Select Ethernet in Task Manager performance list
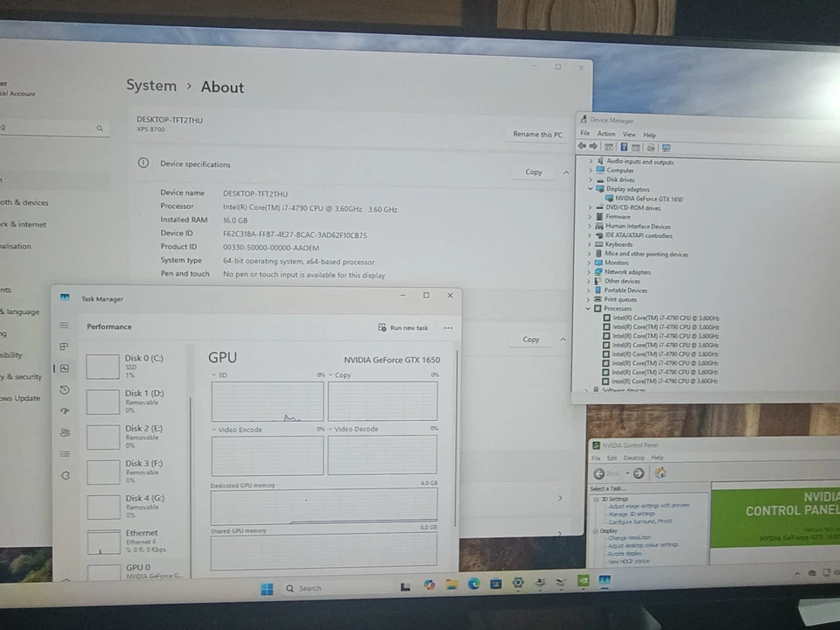The height and width of the screenshot is (630, 840). click(x=136, y=542)
